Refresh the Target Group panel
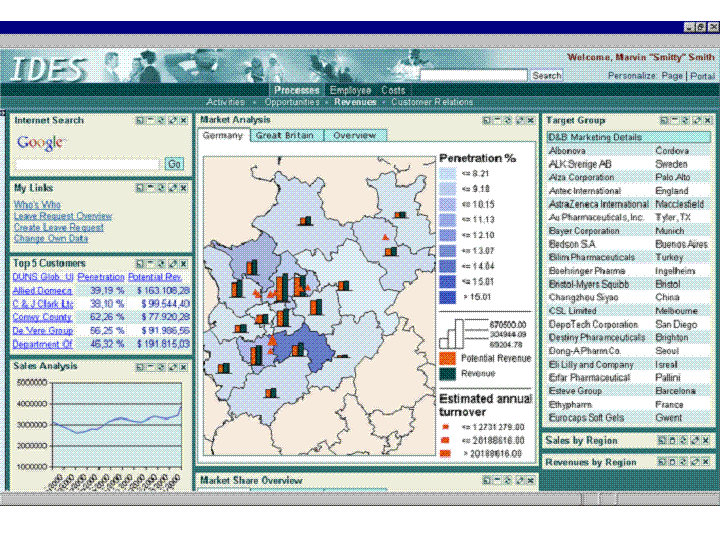Screen dimensions: 720x540 pyautogui.click(x=686, y=120)
